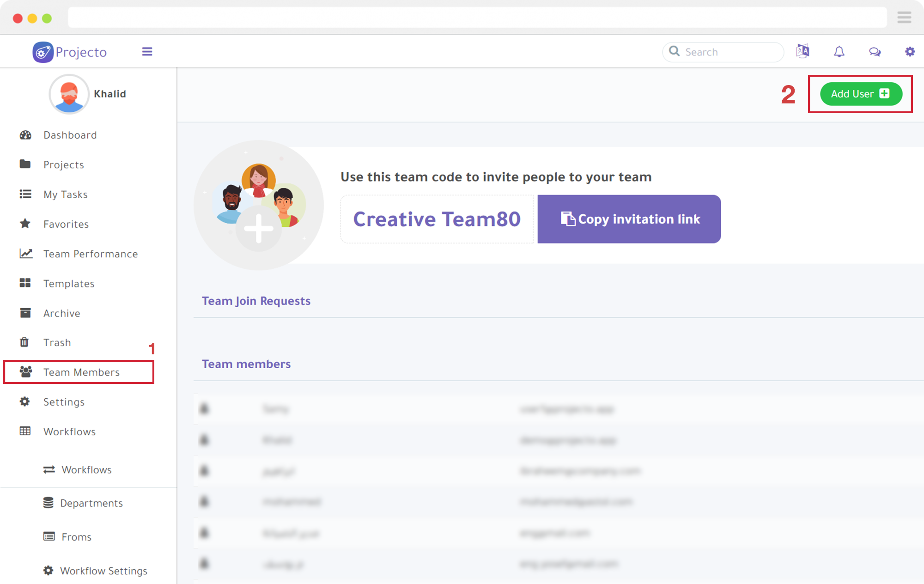Click the Team Members people icon
924x584 pixels.
[26, 371]
